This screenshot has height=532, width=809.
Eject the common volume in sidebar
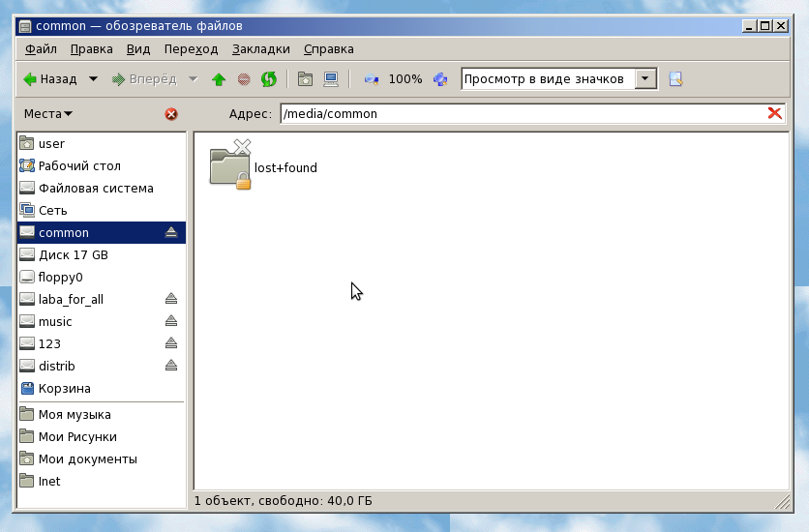pyautogui.click(x=171, y=232)
